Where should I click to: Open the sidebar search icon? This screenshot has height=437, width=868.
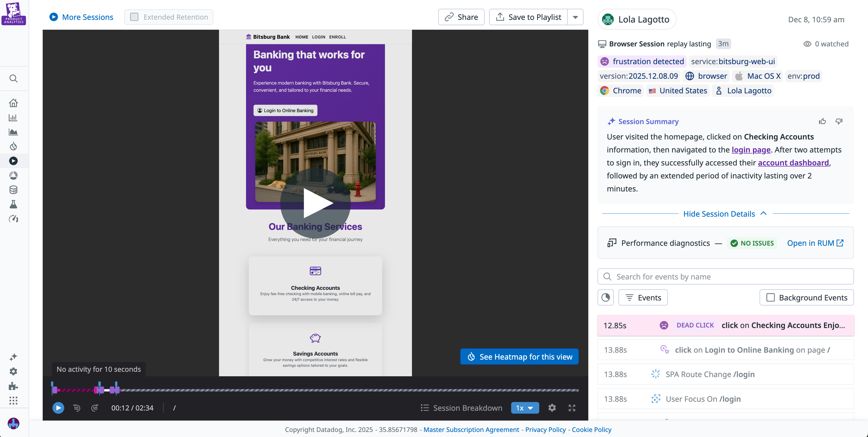[x=14, y=78]
